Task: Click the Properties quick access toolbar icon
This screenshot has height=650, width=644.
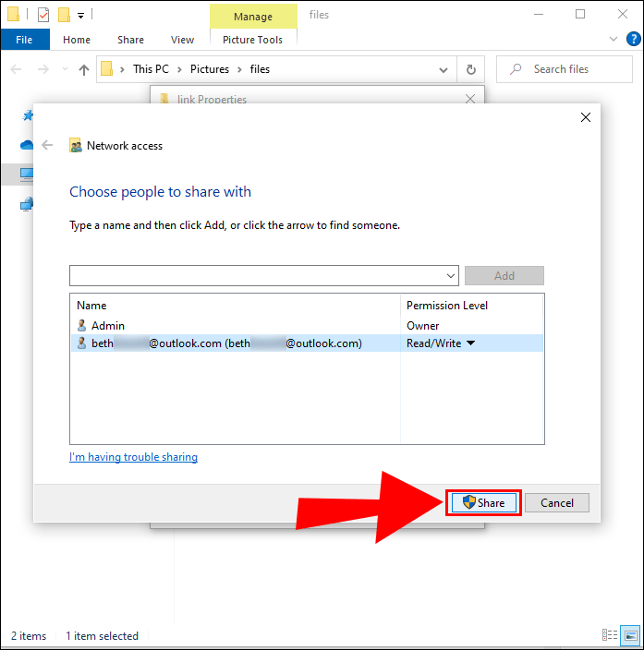Action: coord(43,15)
